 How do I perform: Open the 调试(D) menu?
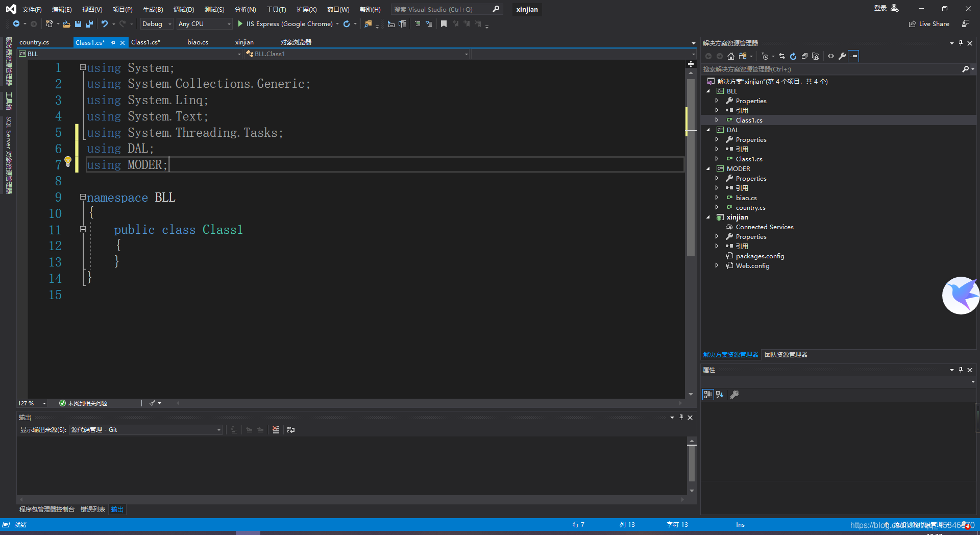pos(184,10)
